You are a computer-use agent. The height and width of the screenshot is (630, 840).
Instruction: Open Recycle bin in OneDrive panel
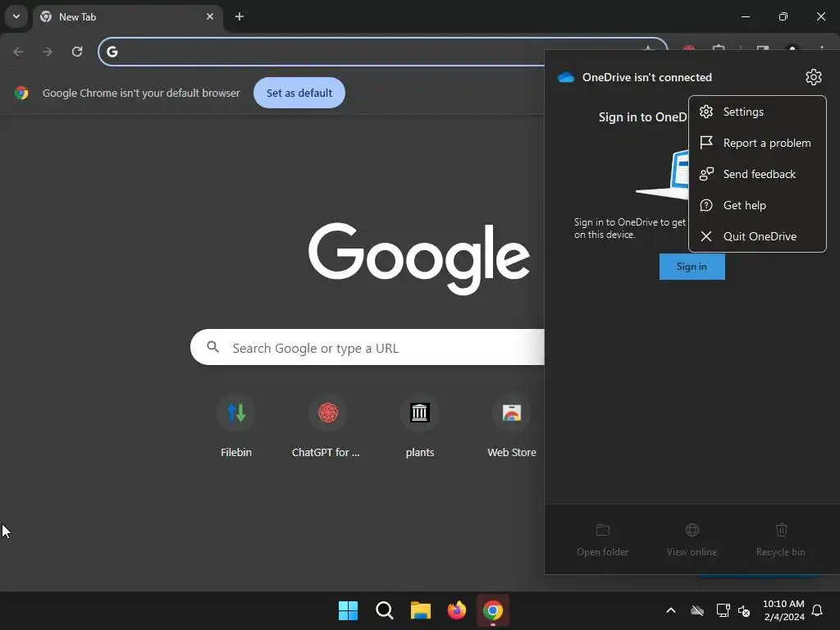point(781,540)
